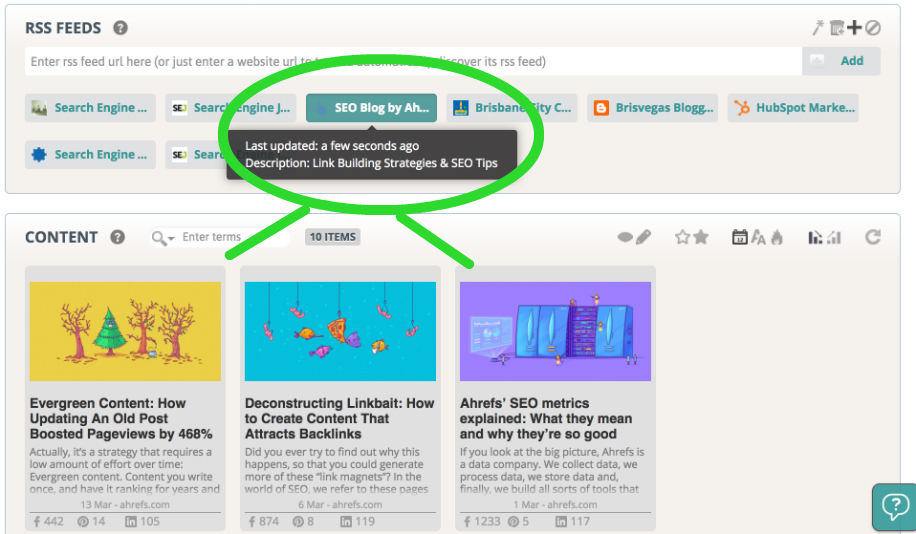Open the Content help question mark
The width and height of the screenshot is (916, 534).
(117, 237)
